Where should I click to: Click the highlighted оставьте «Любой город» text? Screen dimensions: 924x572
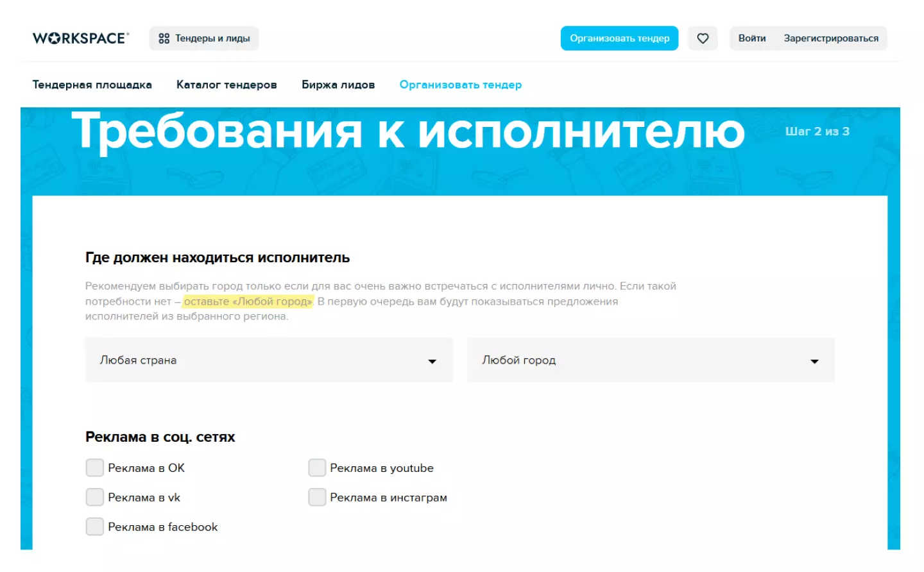(x=248, y=301)
